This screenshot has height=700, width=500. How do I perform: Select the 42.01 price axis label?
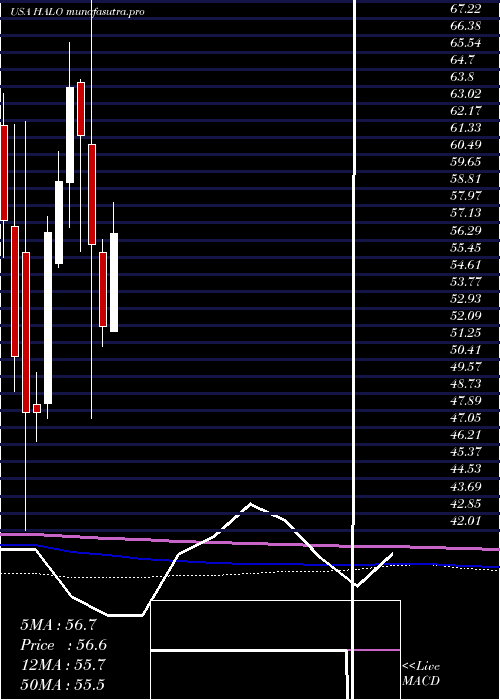click(465, 520)
